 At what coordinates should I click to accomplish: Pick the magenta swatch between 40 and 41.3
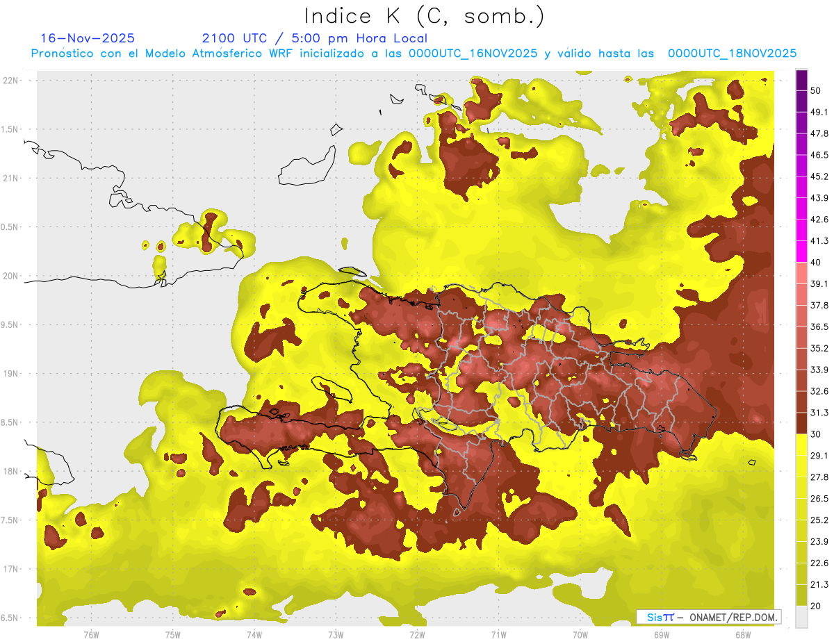[801, 251]
